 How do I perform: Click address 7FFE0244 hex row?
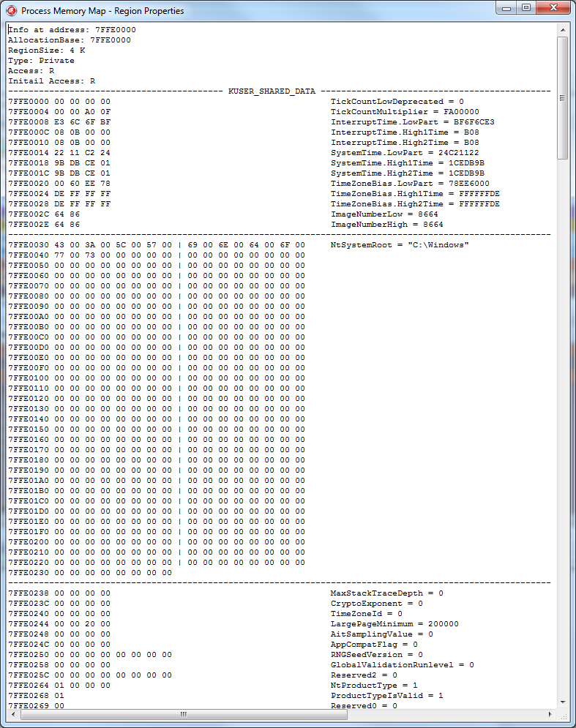coord(59,623)
